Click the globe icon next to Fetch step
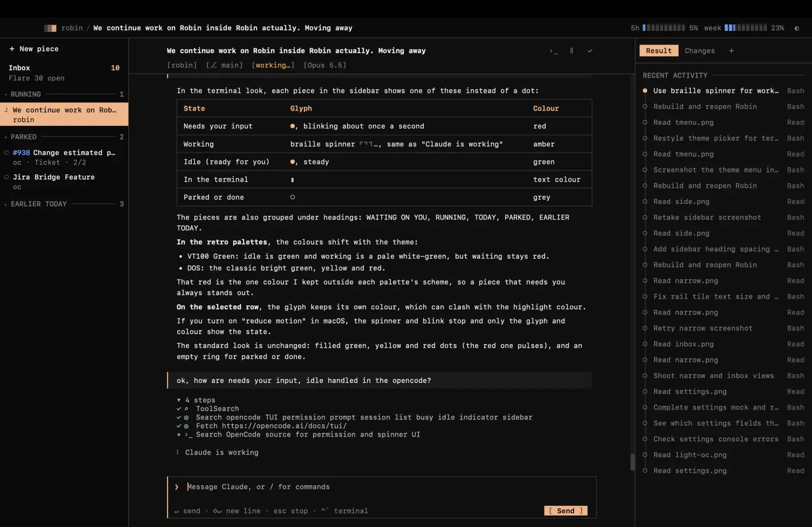Screen dimensions: 812x527 click(186, 426)
